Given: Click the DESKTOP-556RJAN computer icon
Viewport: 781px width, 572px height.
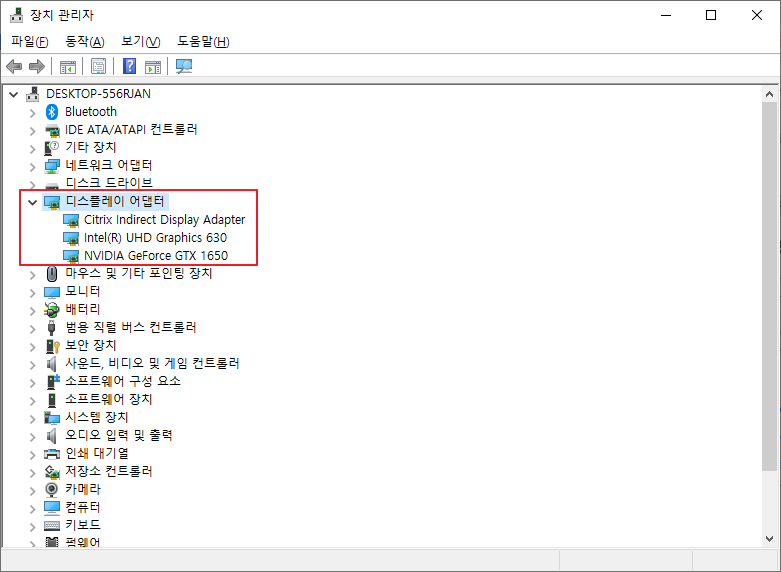Looking at the screenshot, I should click(33, 94).
